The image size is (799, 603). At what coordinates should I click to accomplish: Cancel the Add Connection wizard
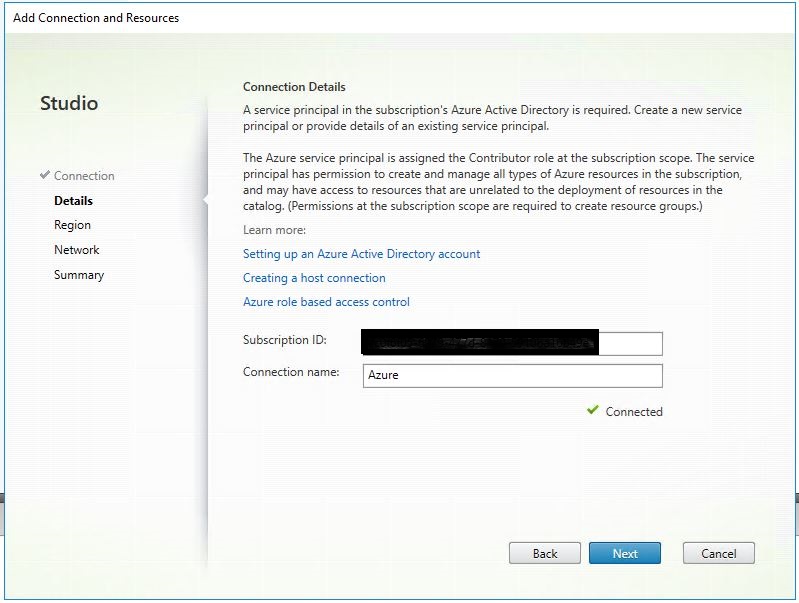tap(718, 553)
